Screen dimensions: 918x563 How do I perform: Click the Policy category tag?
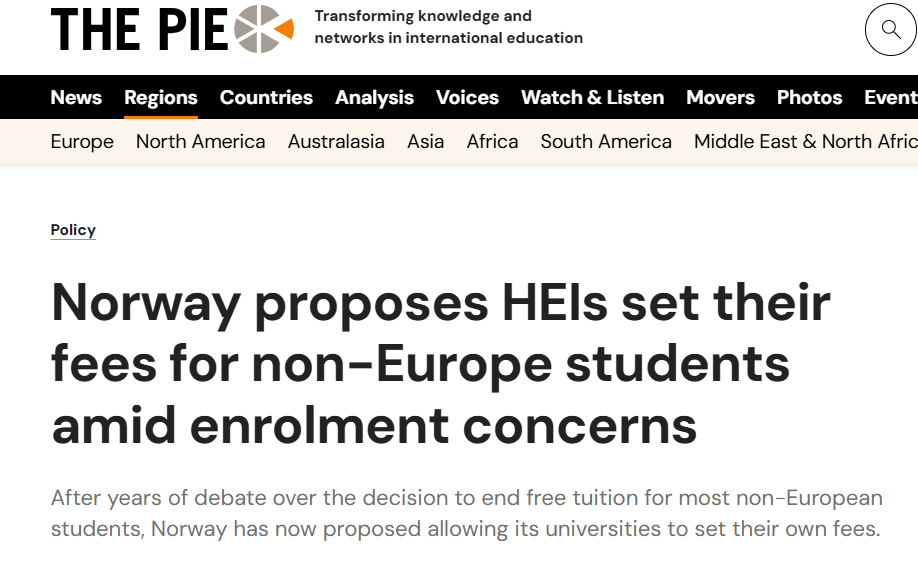[x=73, y=230]
